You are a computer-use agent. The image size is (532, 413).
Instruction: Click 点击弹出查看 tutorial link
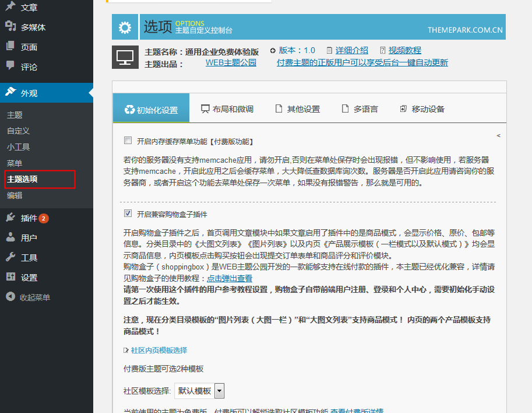pyautogui.click(x=230, y=279)
